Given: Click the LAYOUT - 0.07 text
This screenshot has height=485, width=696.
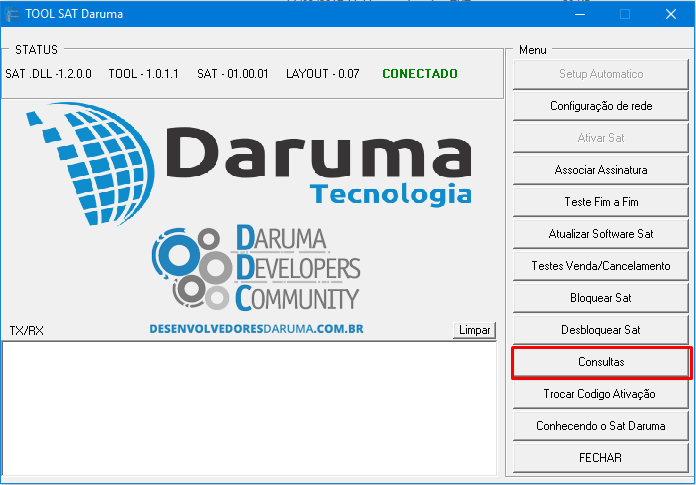Looking at the screenshot, I should coord(323,74).
